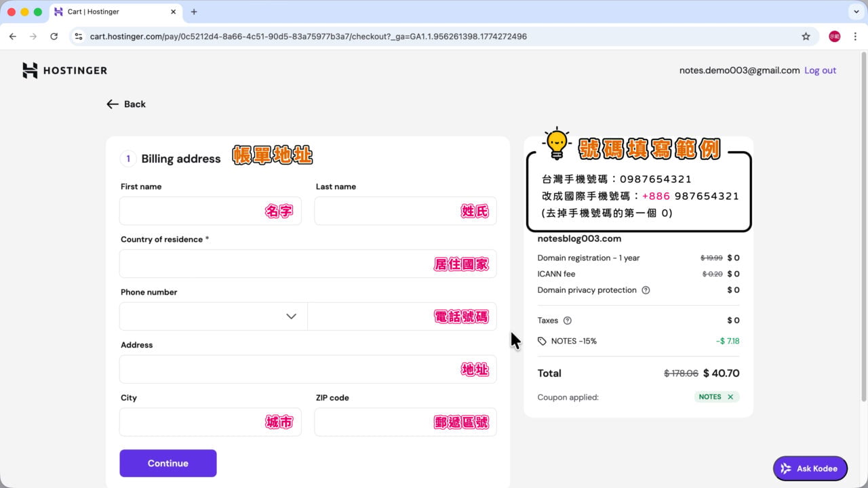This screenshot has width=868, height=488.
Task: Open Ask Kodee chat assistant
Action: [x=810, y=468]
